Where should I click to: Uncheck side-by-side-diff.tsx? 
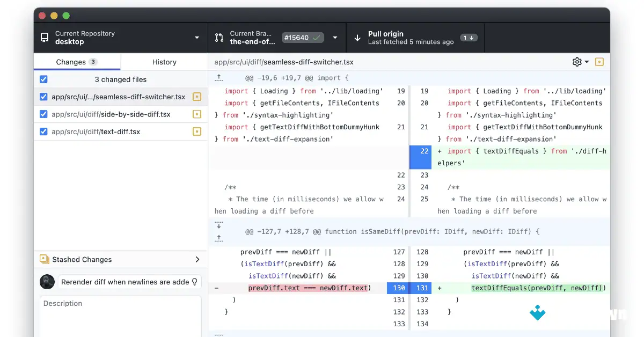point(43,114)
